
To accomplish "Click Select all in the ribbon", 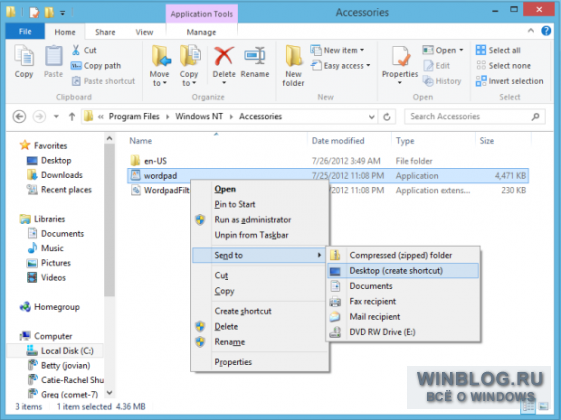I will [x=498, y=50].
